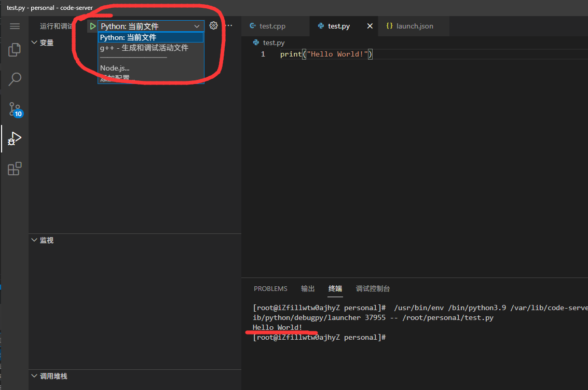Open the Extensions view

coord(15,169)
